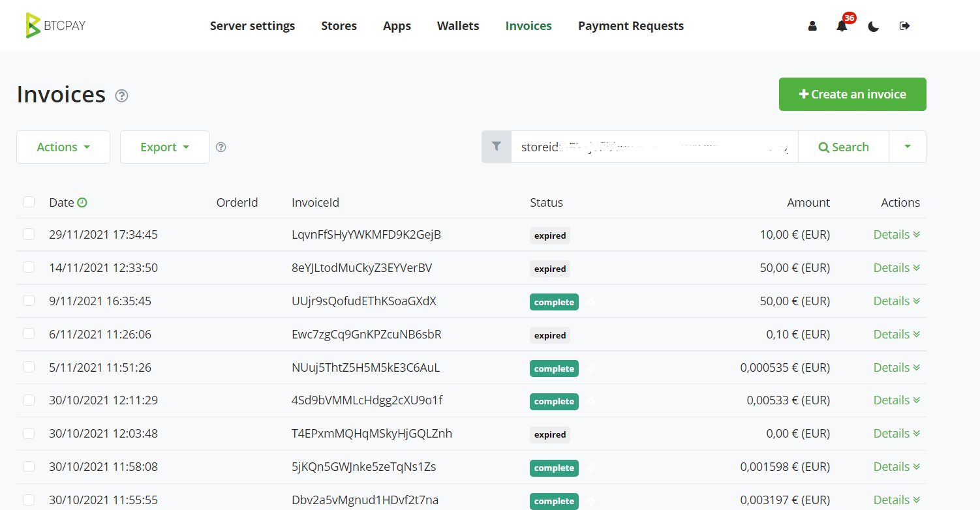
Task: Click lightning icon on the UUjr9sQofudEThKSoaGXdX row
Action: pyautogui.click(x=591, y=302)
